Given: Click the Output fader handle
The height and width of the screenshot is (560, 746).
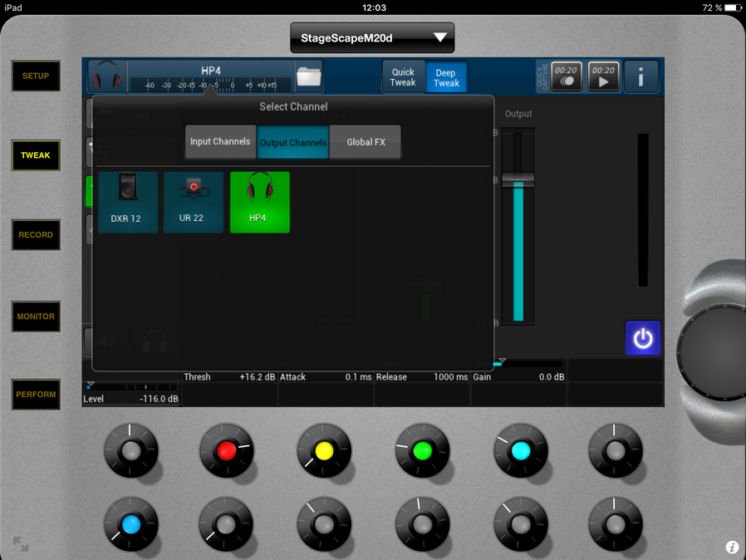Looking at the screenshot, I should tap(518, 179).
